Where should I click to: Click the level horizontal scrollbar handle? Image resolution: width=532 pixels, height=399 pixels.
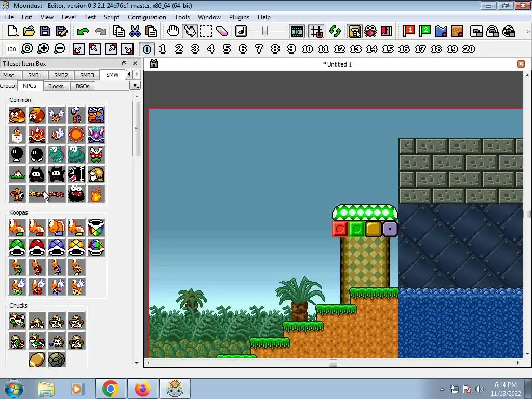pos(333,363)
